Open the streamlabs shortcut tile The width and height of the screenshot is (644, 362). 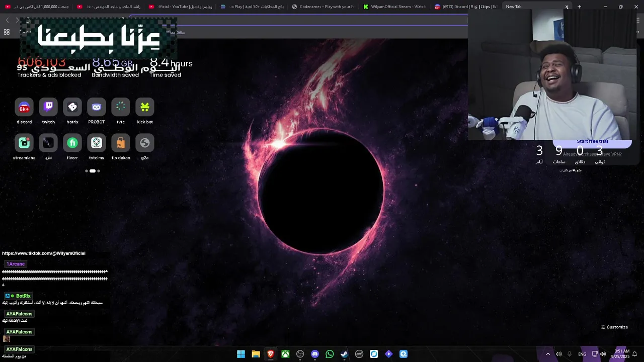click(x=24, y=143)
